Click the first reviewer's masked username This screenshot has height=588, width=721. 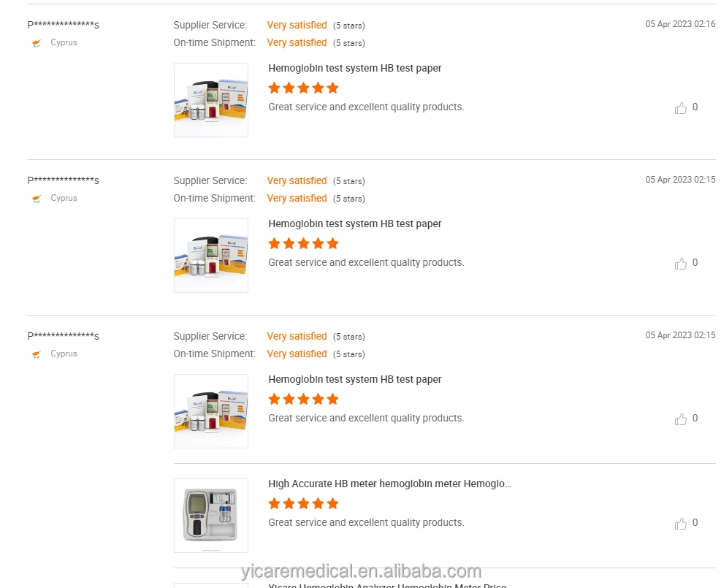point(64,25)
